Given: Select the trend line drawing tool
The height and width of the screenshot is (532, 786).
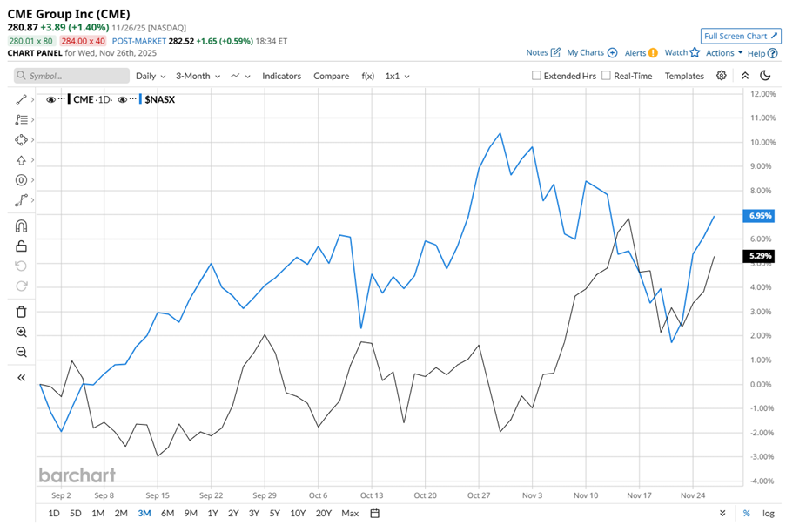Looking at the screenshot, I should click(x=21, y=100).
